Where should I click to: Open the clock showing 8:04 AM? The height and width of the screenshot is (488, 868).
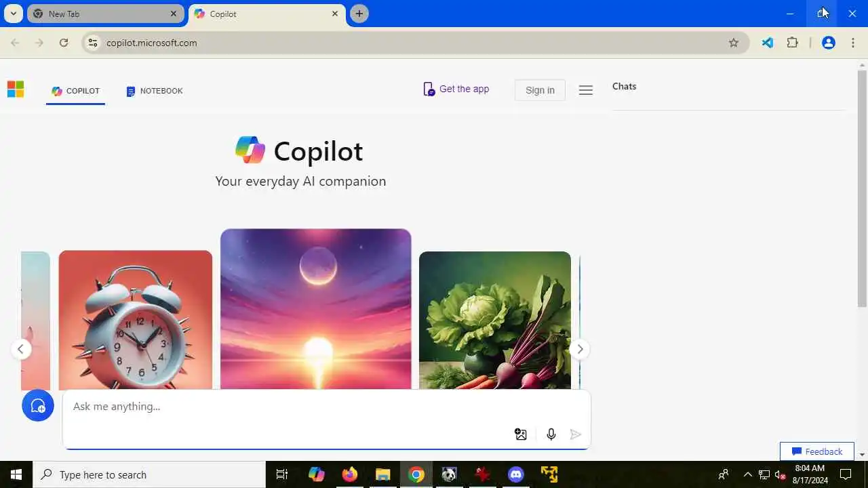coord(810,474)
